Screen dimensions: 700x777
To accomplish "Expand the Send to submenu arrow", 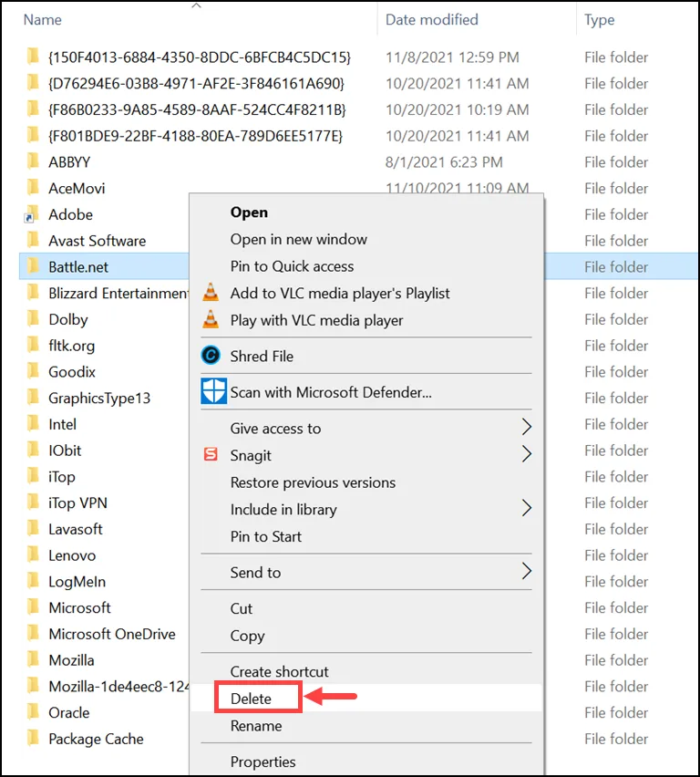I will pyautogui.click(x=527, y=572).
